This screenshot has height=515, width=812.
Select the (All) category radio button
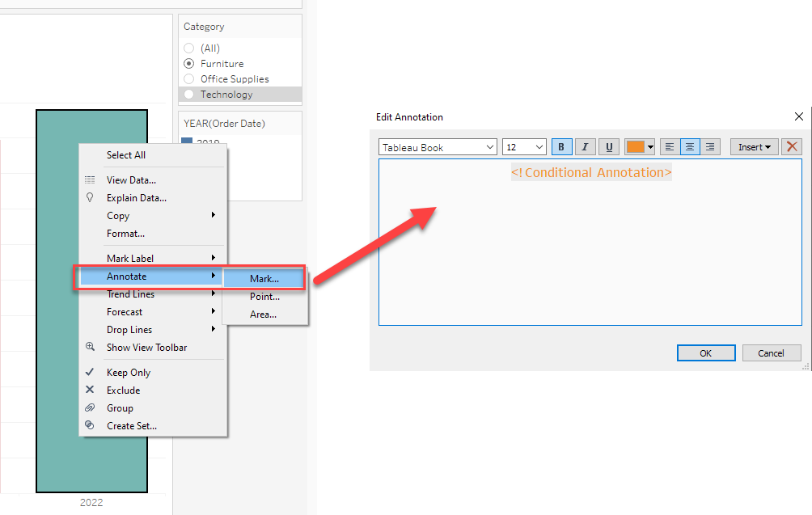point(189,49)
